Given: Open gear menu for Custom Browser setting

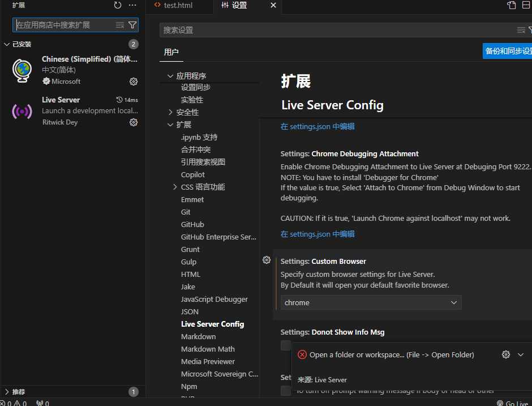Looking at the screenshot, I should (x=267, y=260).
